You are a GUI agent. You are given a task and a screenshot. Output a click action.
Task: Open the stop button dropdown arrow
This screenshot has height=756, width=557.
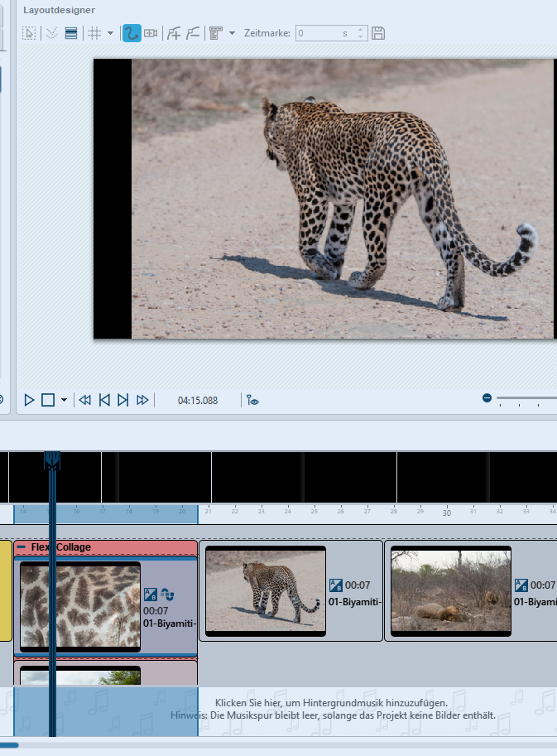[65, 400]
